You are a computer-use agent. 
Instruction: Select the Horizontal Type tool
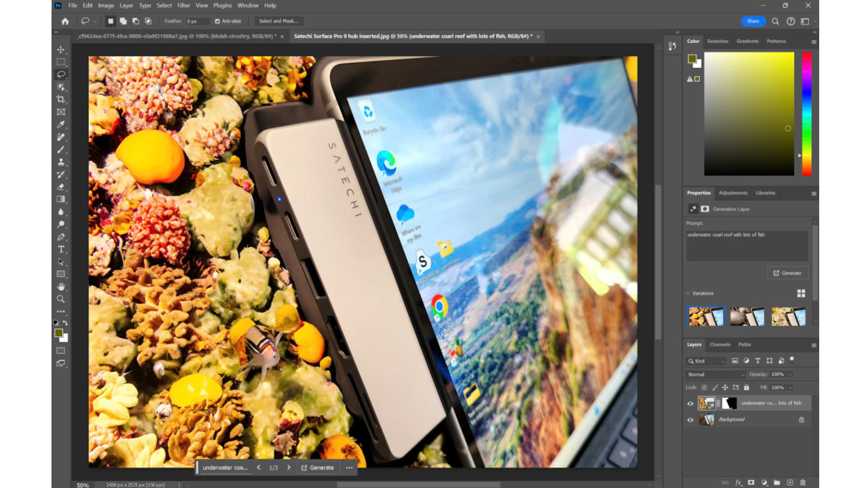pos(61,249)
